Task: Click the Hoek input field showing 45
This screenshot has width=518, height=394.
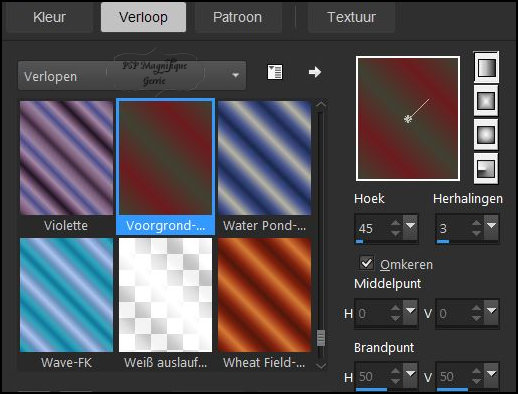Action: 372,228
